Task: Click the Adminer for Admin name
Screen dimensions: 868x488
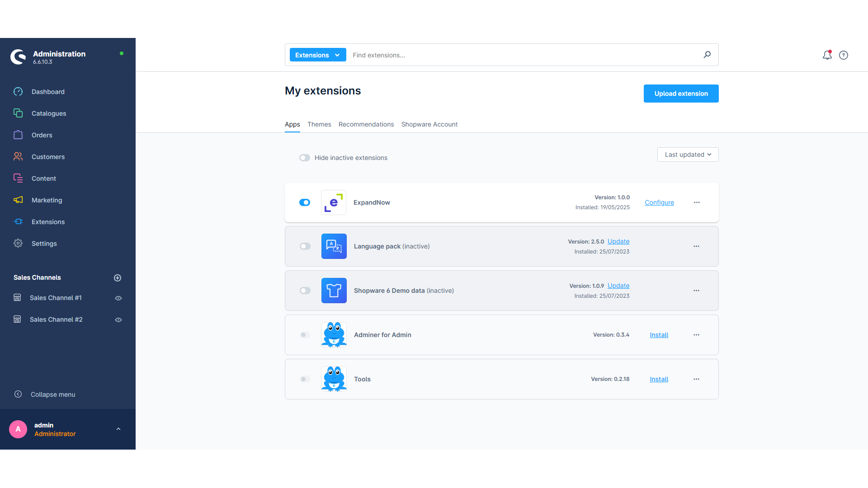Action: click(x=382, y=335)
